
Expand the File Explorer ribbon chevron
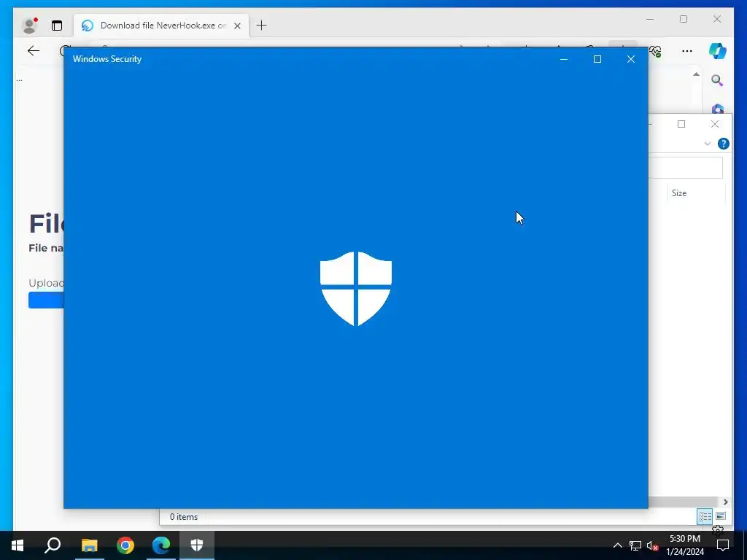708,144
